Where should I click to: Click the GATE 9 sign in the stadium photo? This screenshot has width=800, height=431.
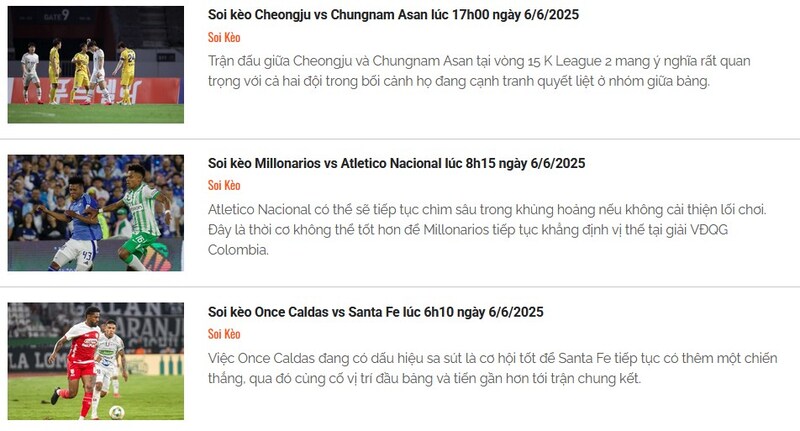(x=56, y=15)
